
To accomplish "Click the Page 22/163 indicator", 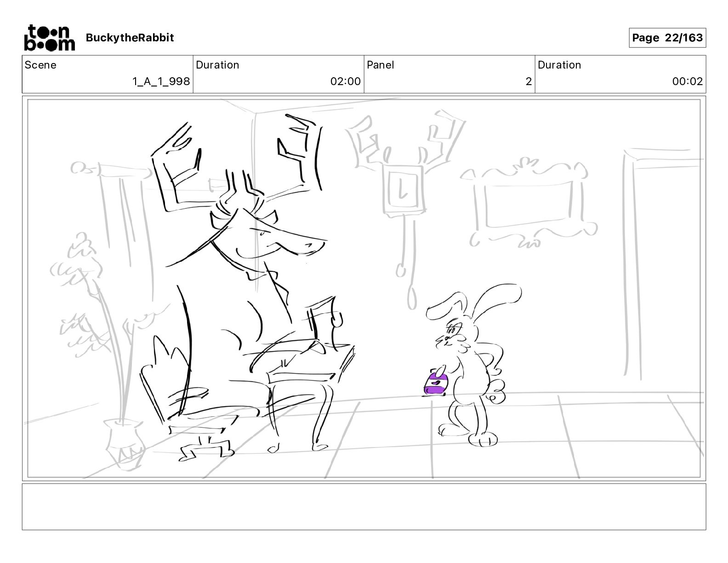I will pyautogui.click(x=667, y=38).
